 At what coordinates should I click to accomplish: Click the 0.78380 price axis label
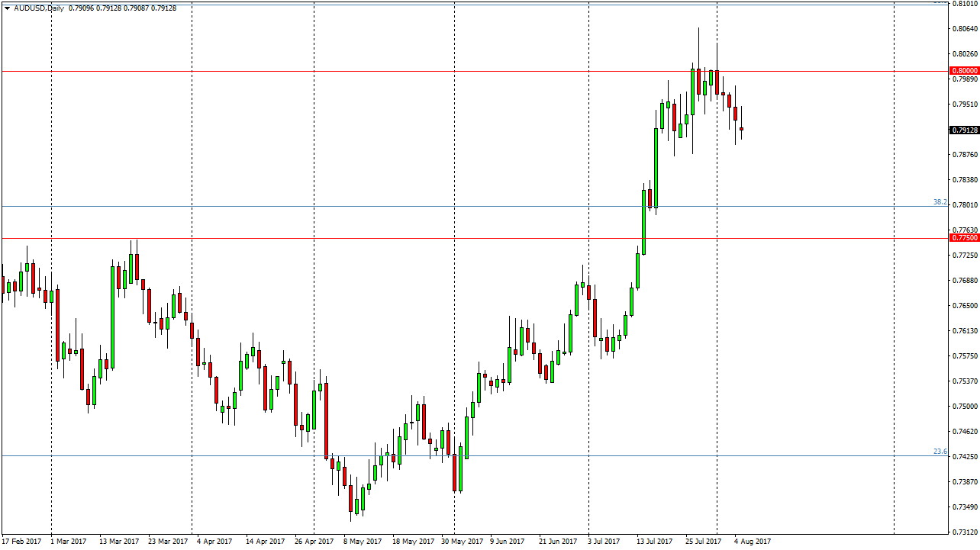(x=965, y=180)
